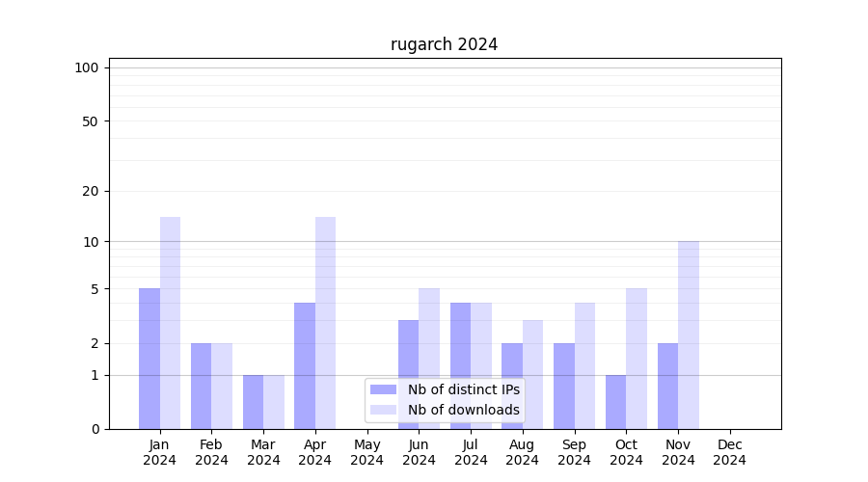Click the 'Nb of distinct IPs' legend label
This screenshot has width=868, height=482.
pyautogui.click(x=463, y=389)
